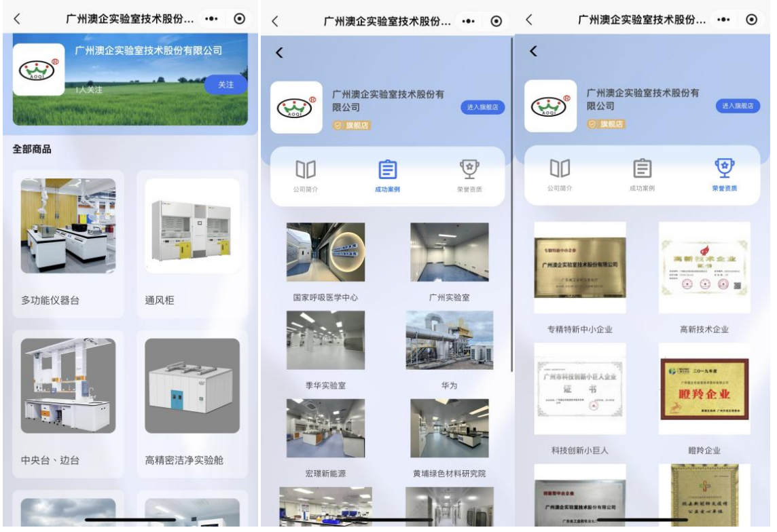View the 瞪羚企业 award plaque
The image size is (777, 532).
[x=704, y=389]
